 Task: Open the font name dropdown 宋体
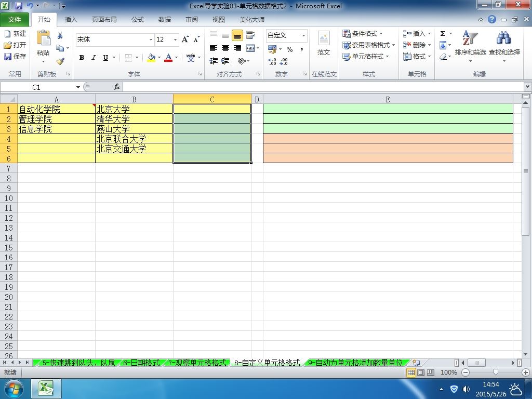pos(151,39)
